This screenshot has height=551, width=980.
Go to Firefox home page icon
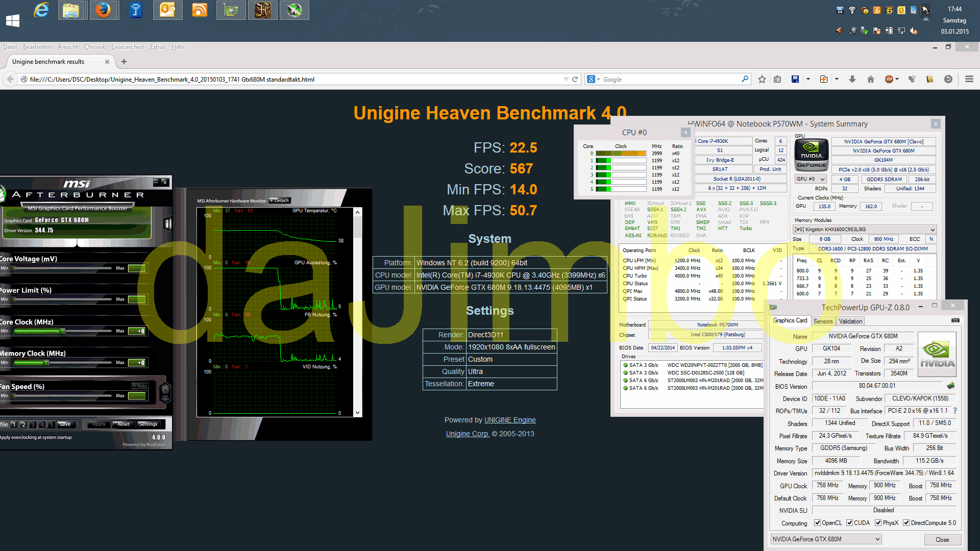pyautogui.click(x=871, y=79)
